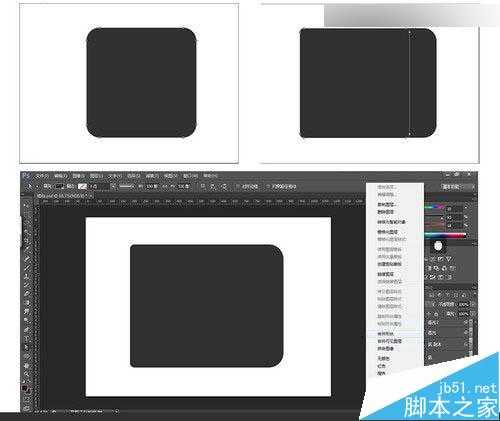Choose 合并形状 from the context menu
Screen dimensions: 500x421
385,333
